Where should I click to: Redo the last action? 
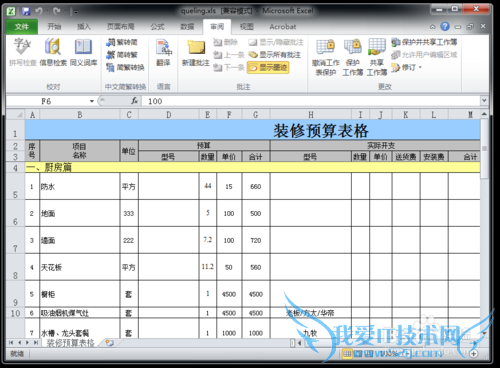point(56,11)
